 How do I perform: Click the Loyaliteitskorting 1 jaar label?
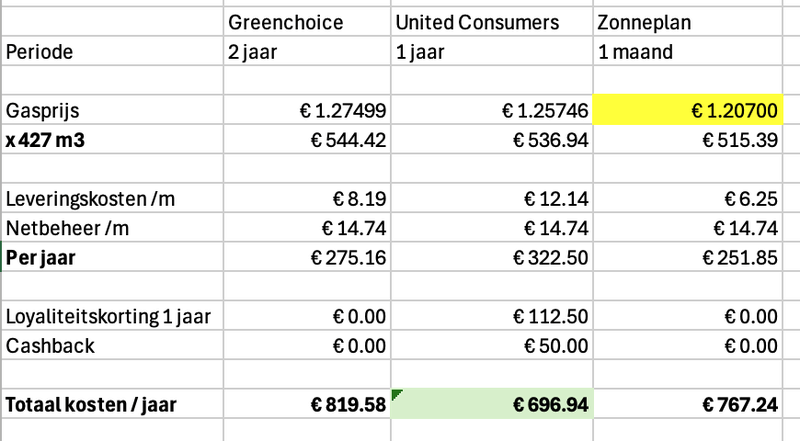click(108, 316)
